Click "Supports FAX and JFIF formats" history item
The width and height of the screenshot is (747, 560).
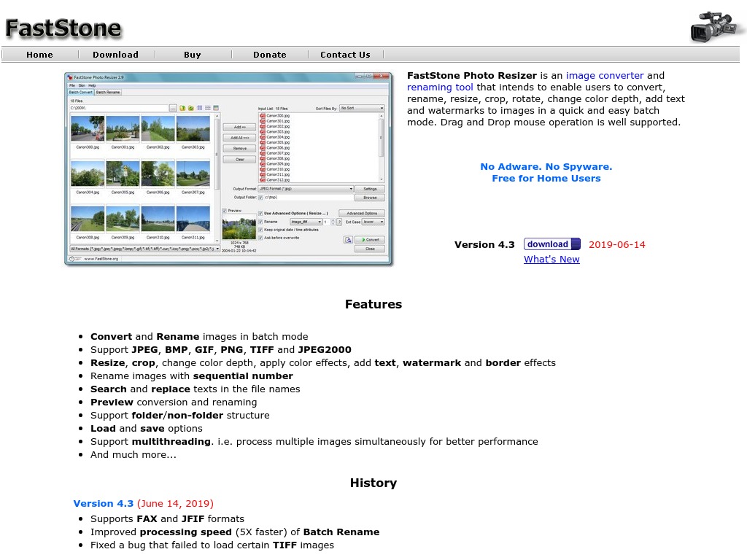tap(167, 518)
